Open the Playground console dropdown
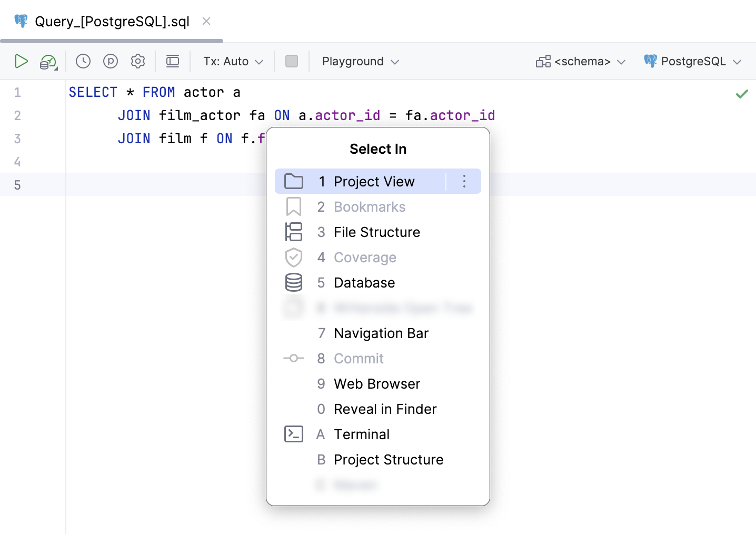 tap(359, 61)
